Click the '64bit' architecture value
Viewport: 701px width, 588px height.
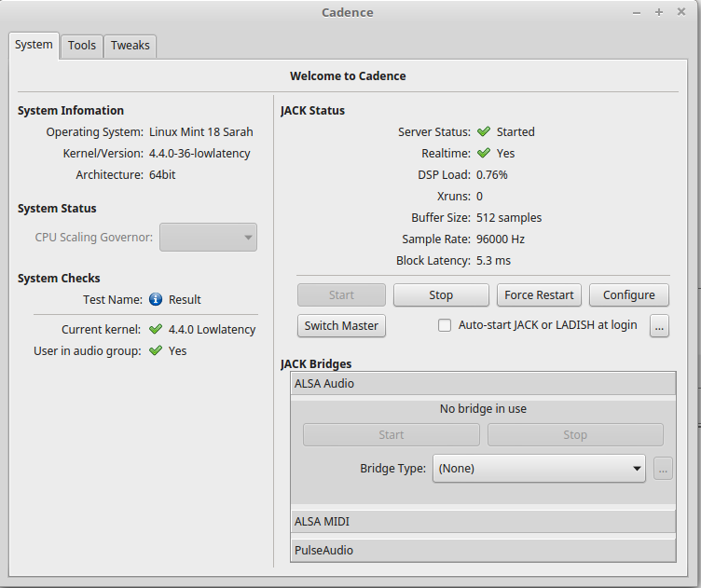coord(162,174)
